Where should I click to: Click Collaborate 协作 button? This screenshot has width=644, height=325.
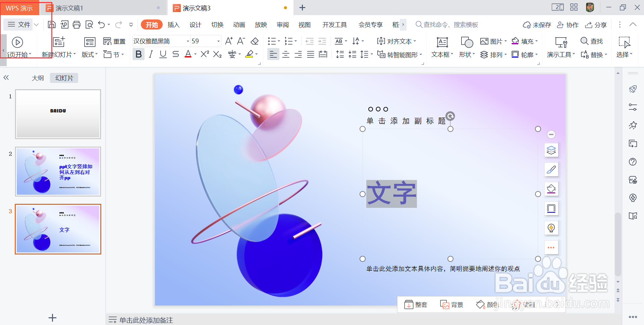(568, 25)
